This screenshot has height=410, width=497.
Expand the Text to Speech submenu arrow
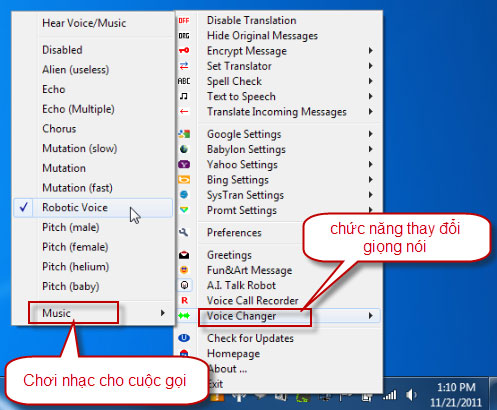[371, 96]
